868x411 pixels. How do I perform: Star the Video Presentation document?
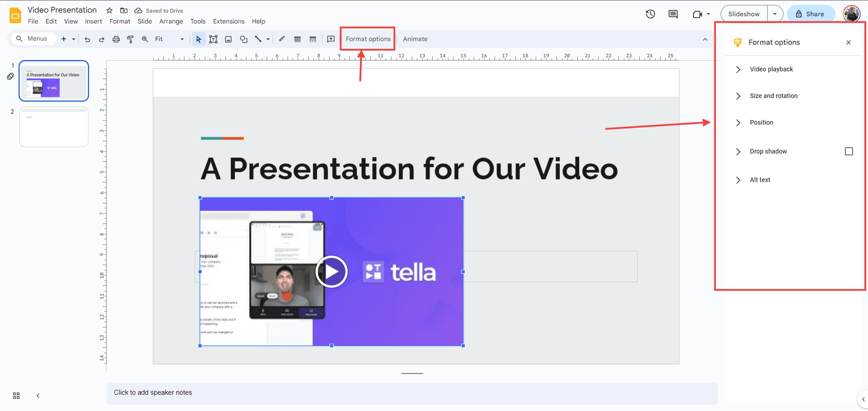[109, 10]
